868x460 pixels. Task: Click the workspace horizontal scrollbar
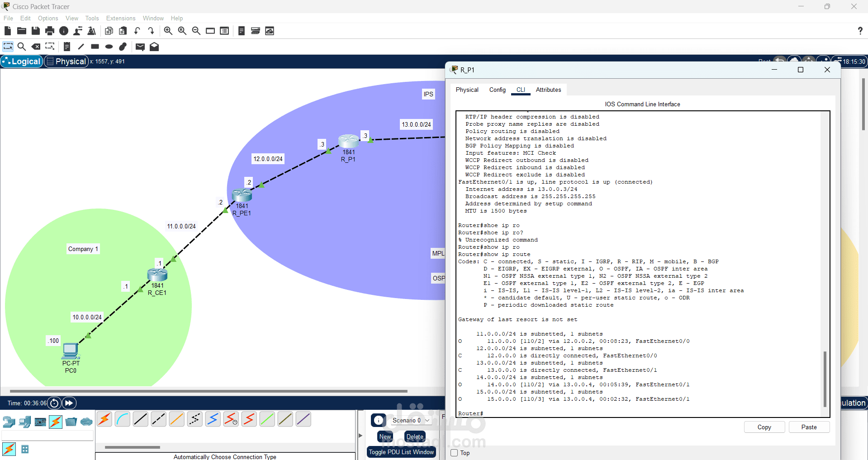point(209,391)
